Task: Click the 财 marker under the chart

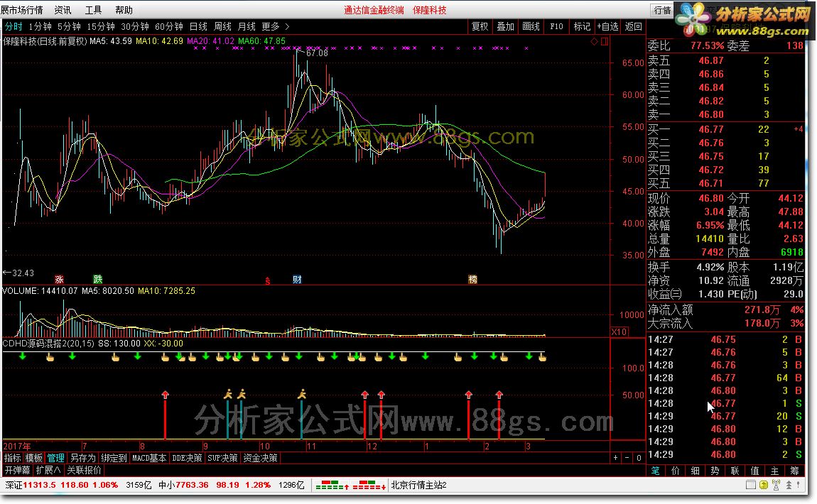Action: point(297,280)
